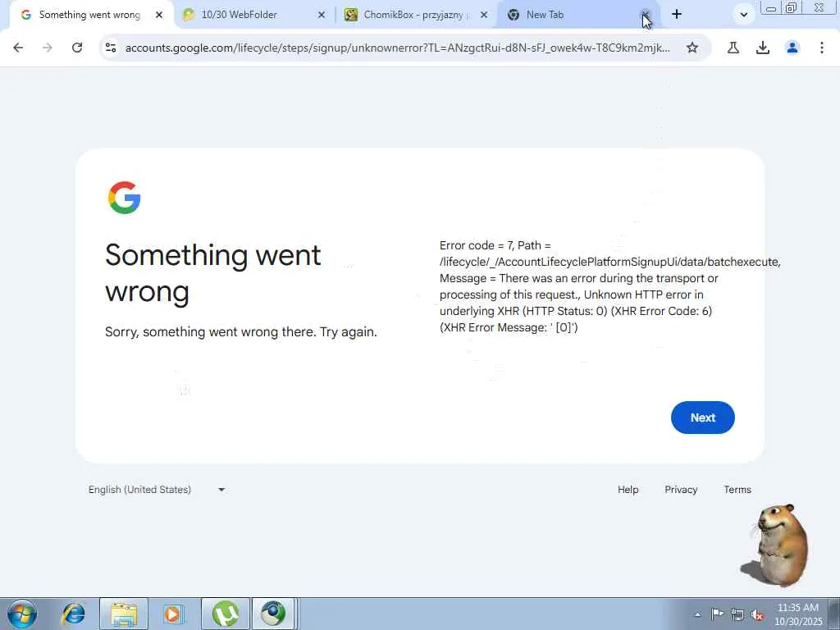840x630 pixels.
Task: Open the Chromium browser taskbar icon
Action: pyautogui.click(x=274, y=614)
